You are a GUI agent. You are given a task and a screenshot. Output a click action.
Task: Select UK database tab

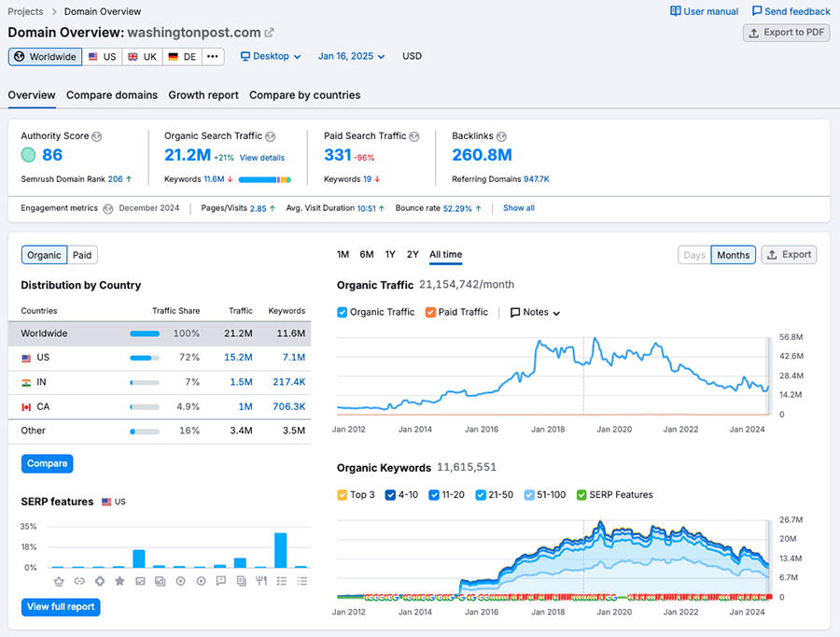coord(142,57)
